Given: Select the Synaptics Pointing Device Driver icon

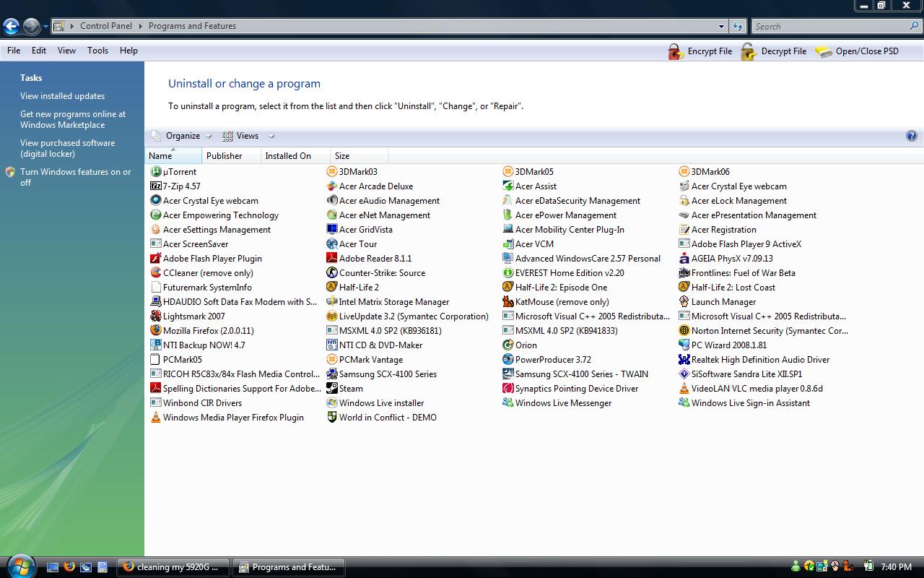Looking at the screenshot, I should 507,389.
